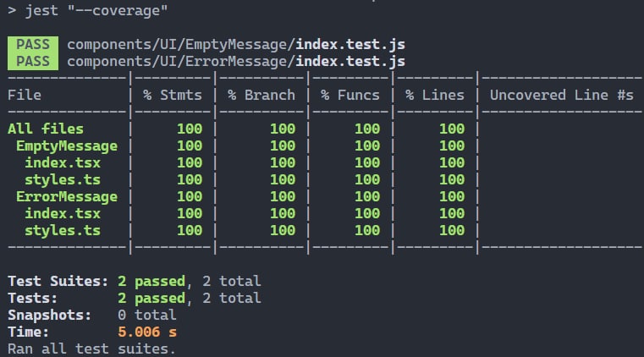This screenshot has height=357, width=644.
Task: Click ErrorMessage row % Lines value
Action: click(x=452, y=196)
